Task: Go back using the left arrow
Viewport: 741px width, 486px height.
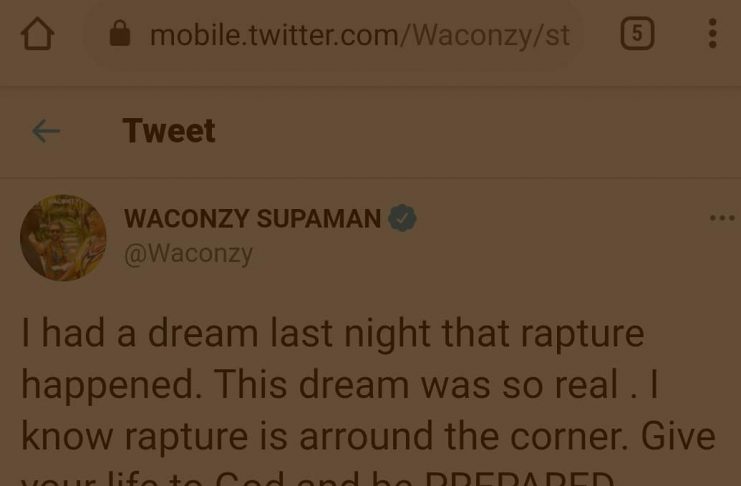Action: (46, 131)
